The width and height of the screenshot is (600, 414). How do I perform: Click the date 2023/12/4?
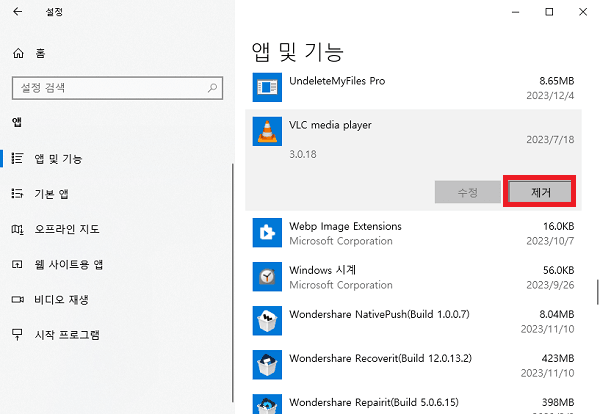pos(550,96)
